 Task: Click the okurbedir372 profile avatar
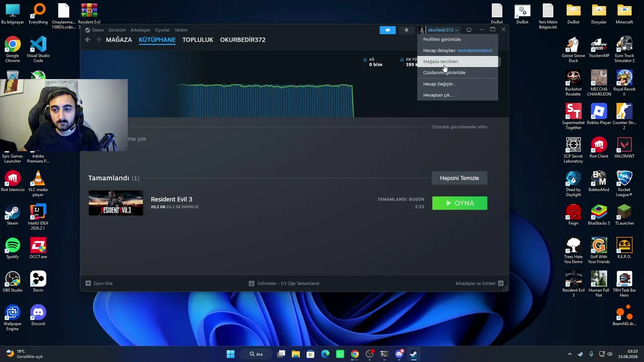point(422,30)
